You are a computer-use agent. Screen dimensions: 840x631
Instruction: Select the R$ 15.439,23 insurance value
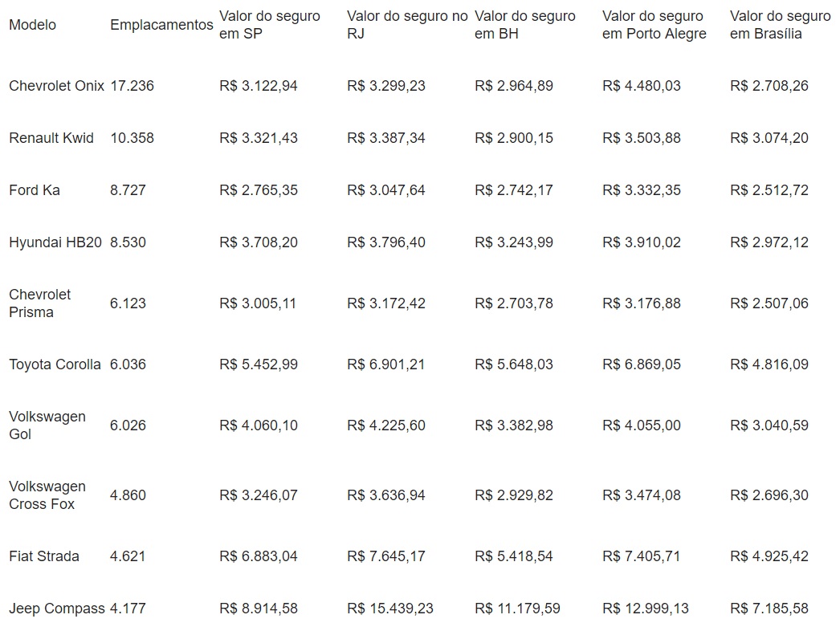[x=390, y=609]
